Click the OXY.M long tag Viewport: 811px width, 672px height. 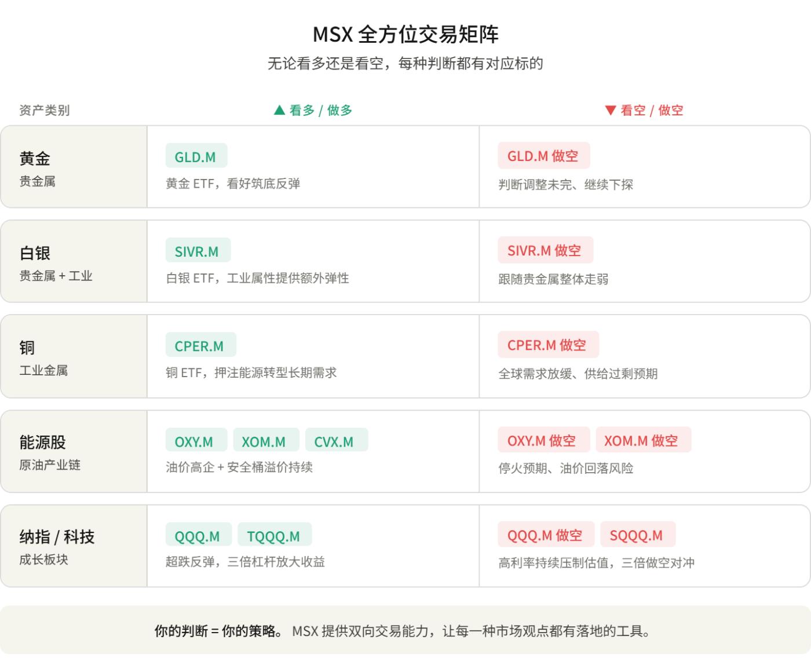click(x=194, y=441)
